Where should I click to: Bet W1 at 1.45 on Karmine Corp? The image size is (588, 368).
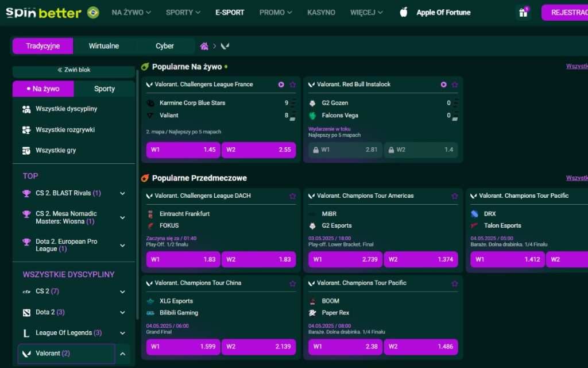click(x=183, y=150)
